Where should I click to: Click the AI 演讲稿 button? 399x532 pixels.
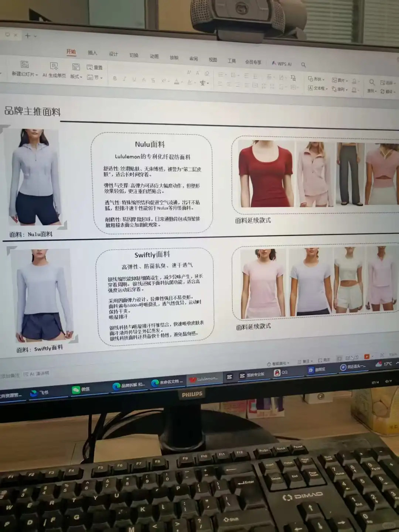tap(37, 374)
